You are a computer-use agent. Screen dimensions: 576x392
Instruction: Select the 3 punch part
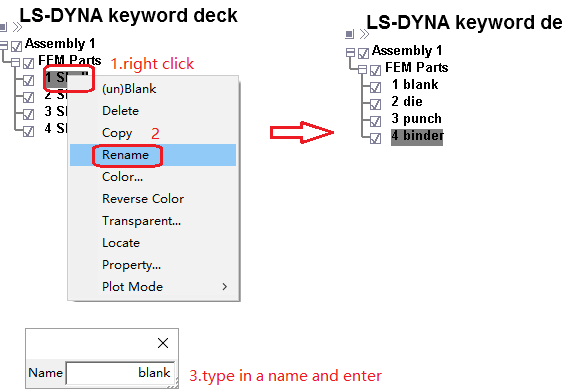coord(416,119)
